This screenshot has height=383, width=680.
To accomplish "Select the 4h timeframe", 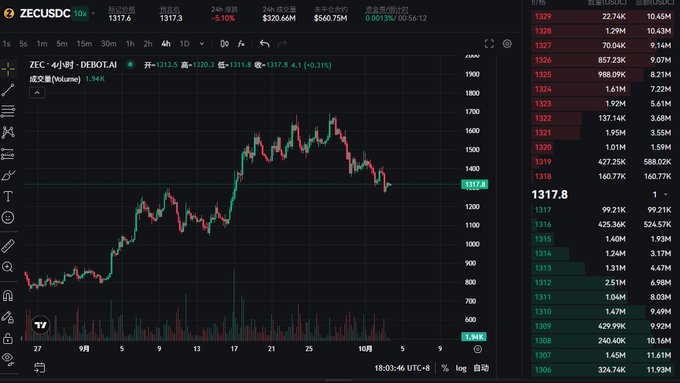I will pyautogui.click(x=166, y=44).
